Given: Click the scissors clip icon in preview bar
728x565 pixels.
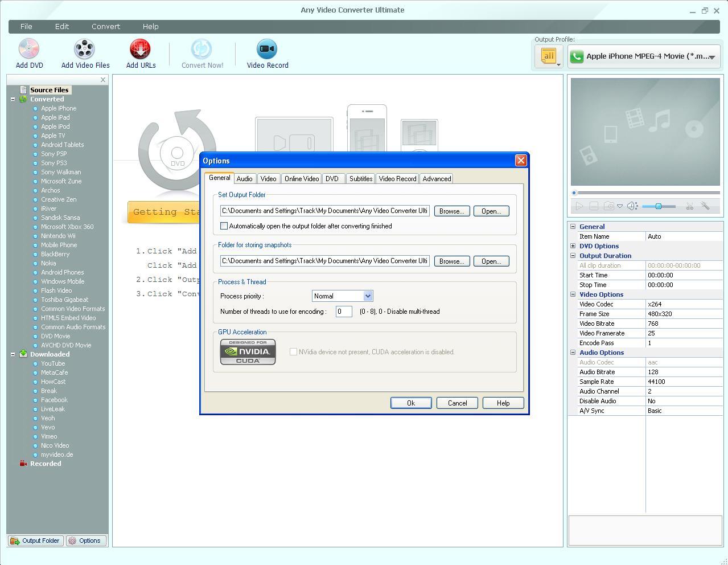Looking at the screenshot, I should (x=690, y=206).
